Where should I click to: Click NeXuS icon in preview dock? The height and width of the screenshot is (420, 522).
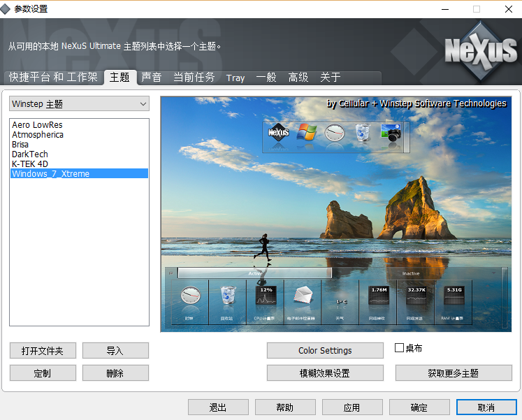point(279,133)
